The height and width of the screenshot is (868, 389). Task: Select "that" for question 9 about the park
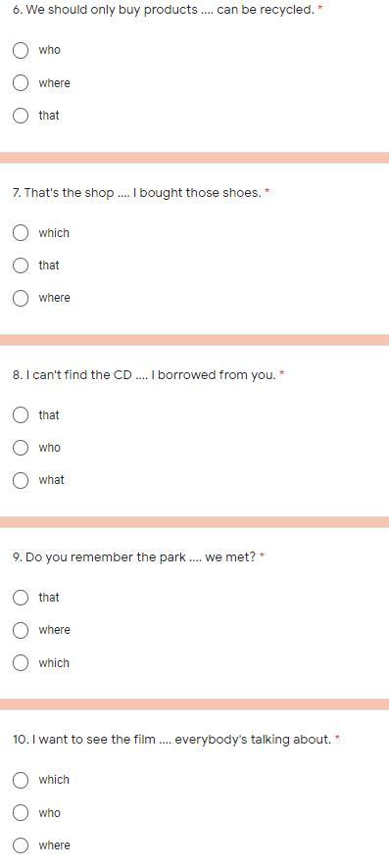(21, 598)
